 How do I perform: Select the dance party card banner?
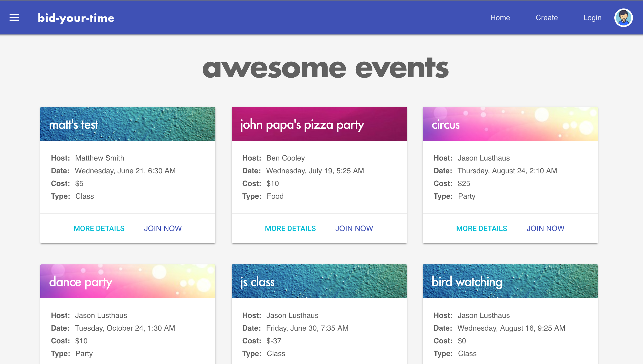tap(128, 281)
